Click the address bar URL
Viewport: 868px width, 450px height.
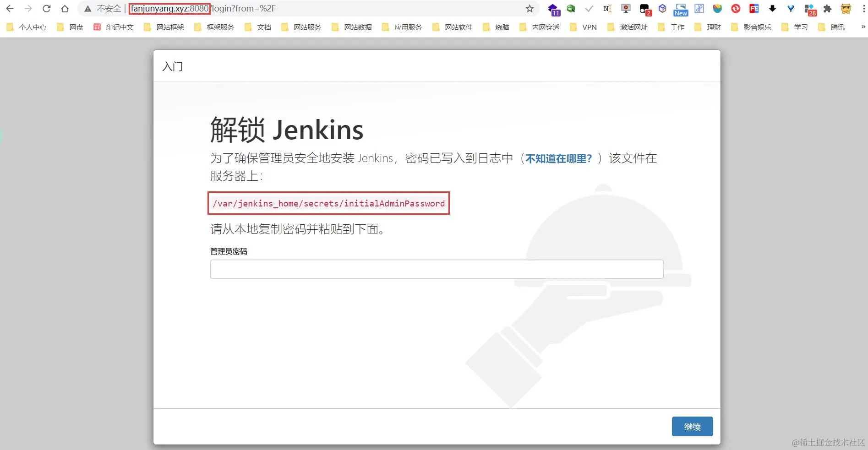pyautogui.click(x=203, y=9)
